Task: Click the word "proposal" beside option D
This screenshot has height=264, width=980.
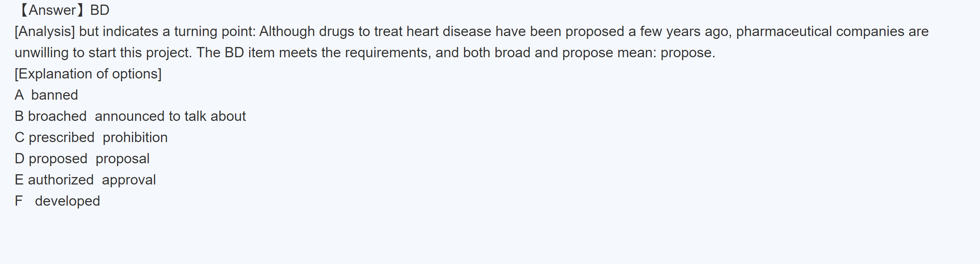Action: coord(122,159)
